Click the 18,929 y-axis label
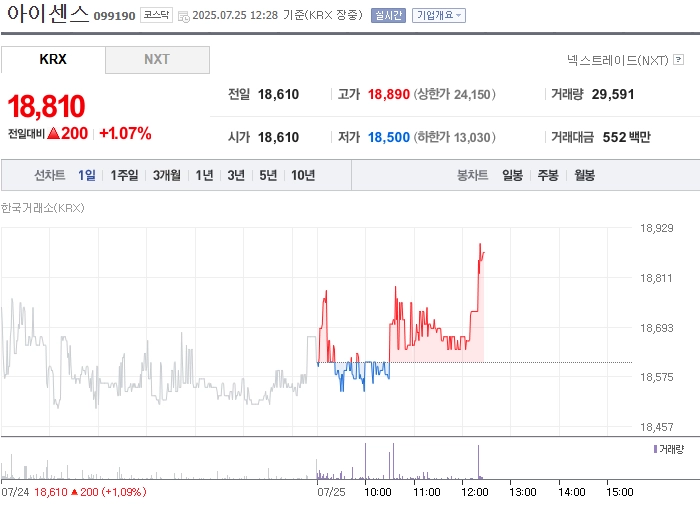This screenshot has height=505, width=700. pos(657,228)
